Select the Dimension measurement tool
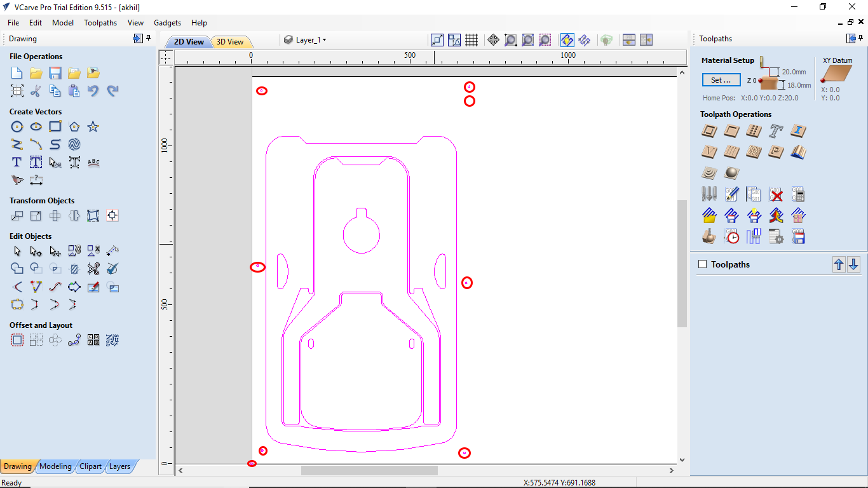Screen dimensions: 868x488 [x=36, y=180]
